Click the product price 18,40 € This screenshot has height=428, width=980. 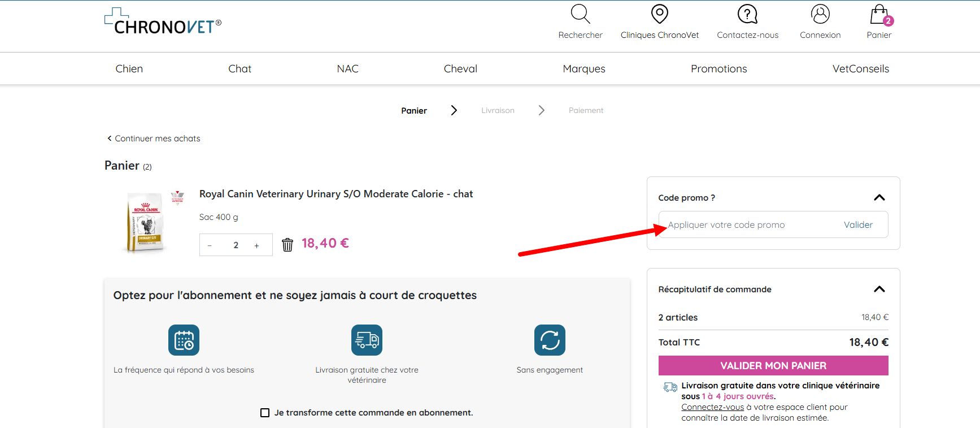pyautogui.click(x=325, y=243)
